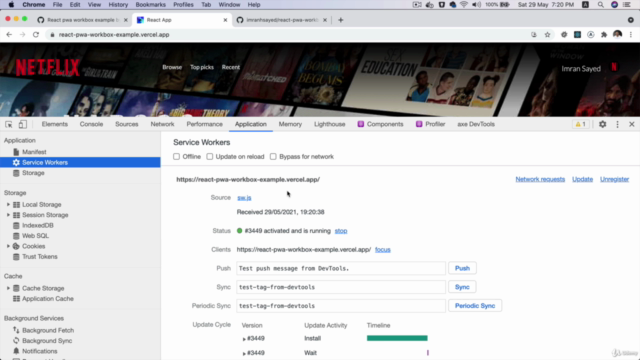
Task: Click the Network requests link
Action: click(x=540, y=179)
